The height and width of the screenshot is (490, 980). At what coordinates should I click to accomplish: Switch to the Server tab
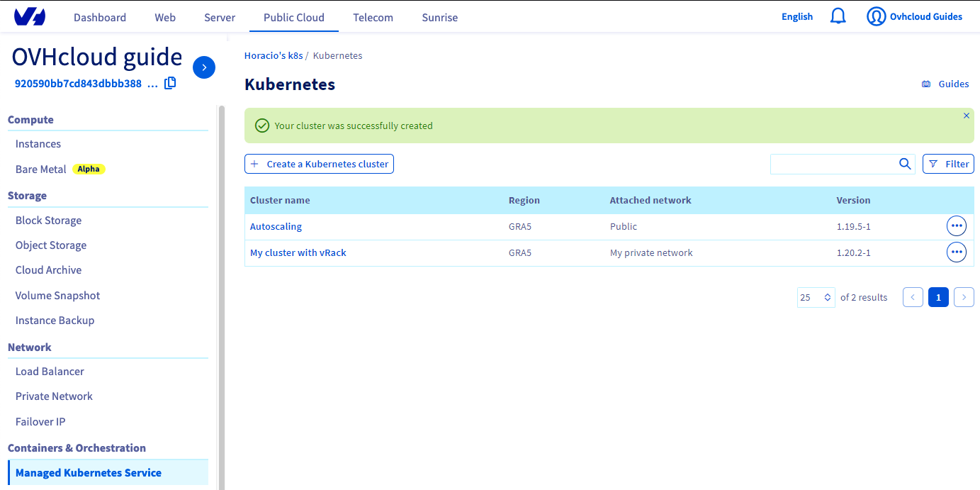(x=219, y=17)
